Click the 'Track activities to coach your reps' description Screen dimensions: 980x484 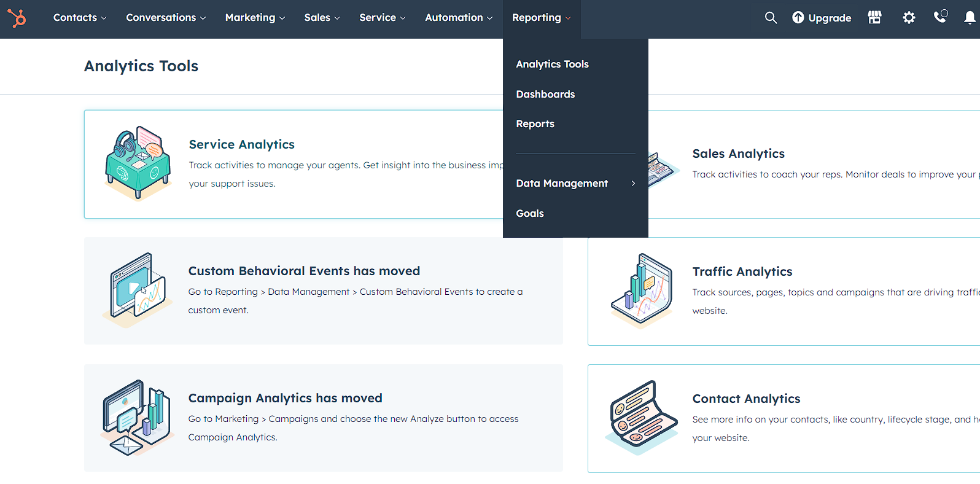(x=836, y=174)
